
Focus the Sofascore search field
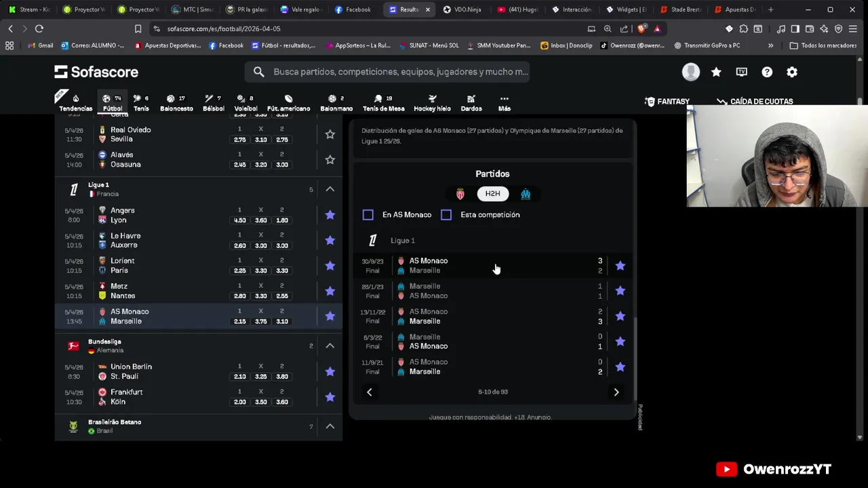(387, 72)
